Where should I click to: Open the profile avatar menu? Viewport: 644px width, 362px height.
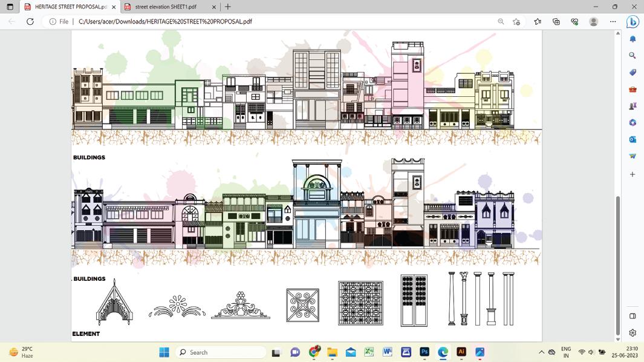[x=593, y=21]
